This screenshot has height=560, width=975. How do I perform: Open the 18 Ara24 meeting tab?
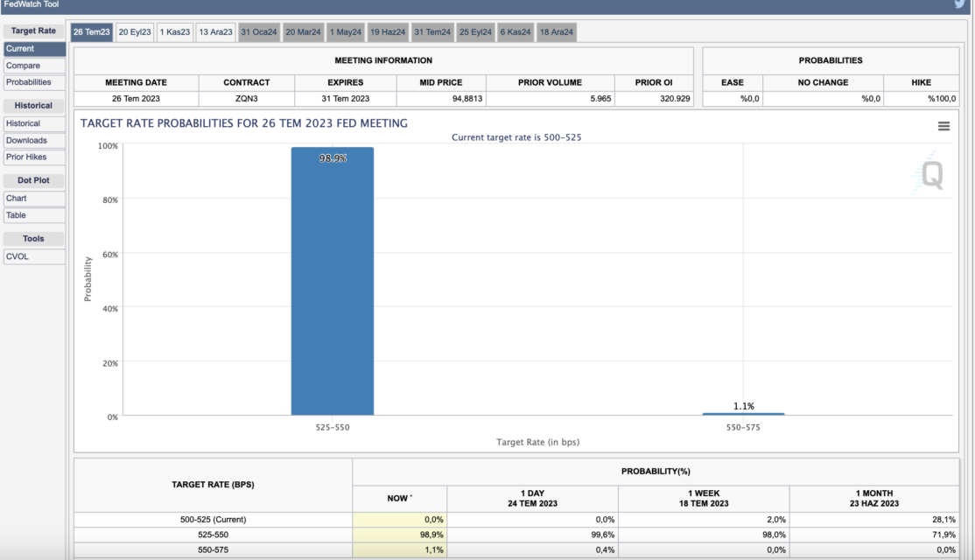pos(557,32)
